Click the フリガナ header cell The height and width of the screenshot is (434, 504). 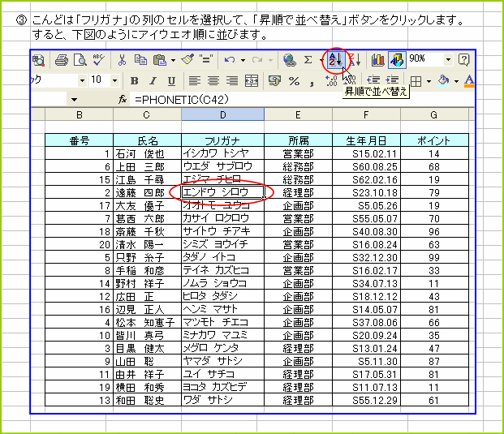[222, 140]
